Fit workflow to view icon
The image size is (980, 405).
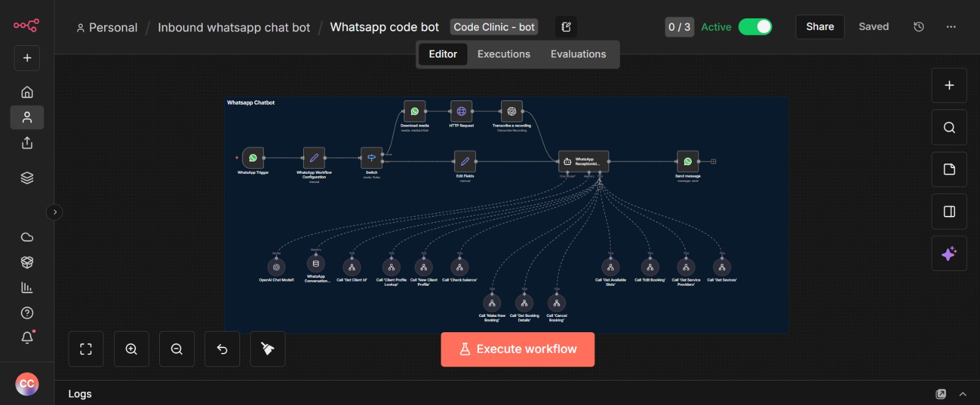86,349
